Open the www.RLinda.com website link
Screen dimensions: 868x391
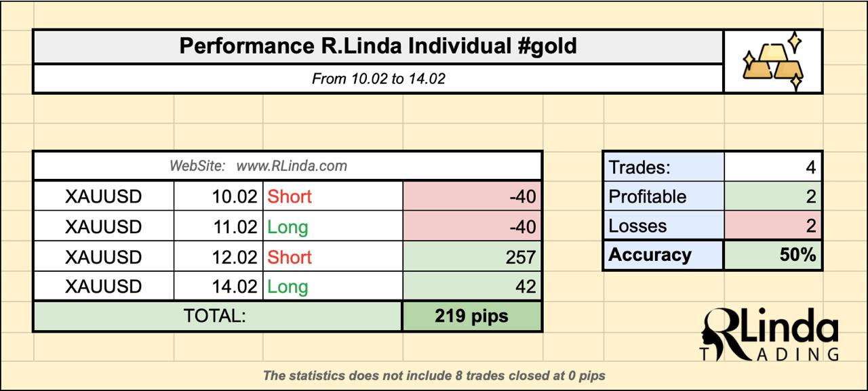292,165
